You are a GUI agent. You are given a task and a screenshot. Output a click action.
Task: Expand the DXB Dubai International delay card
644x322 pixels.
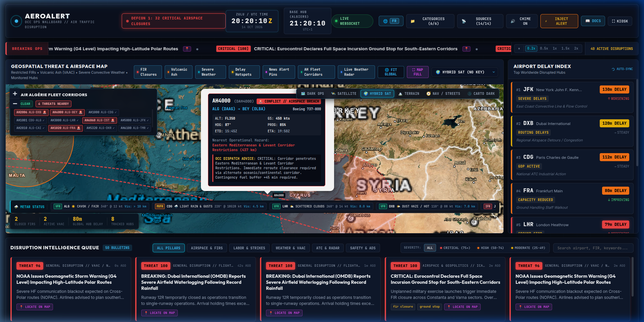coord(572,131)
